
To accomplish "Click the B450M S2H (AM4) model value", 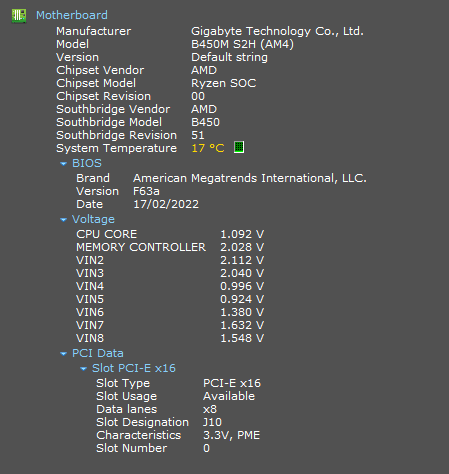I will [x=242, y=44].
